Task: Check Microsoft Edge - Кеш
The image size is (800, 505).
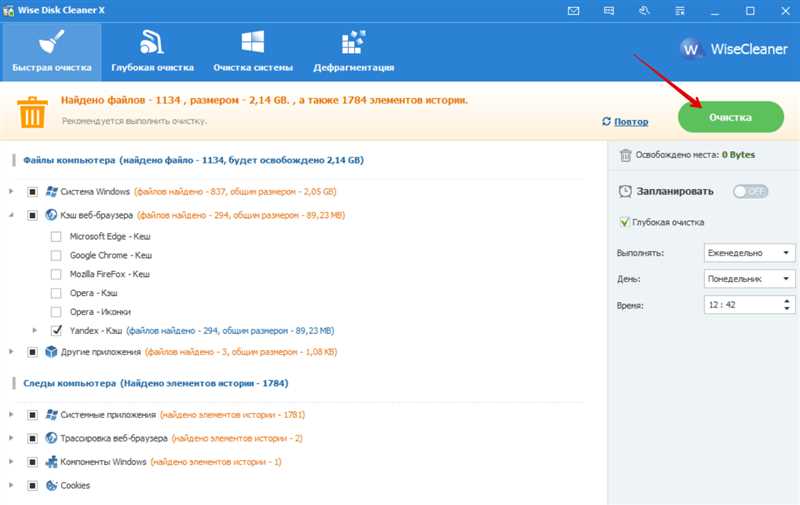Action: [x=56, y=236]
